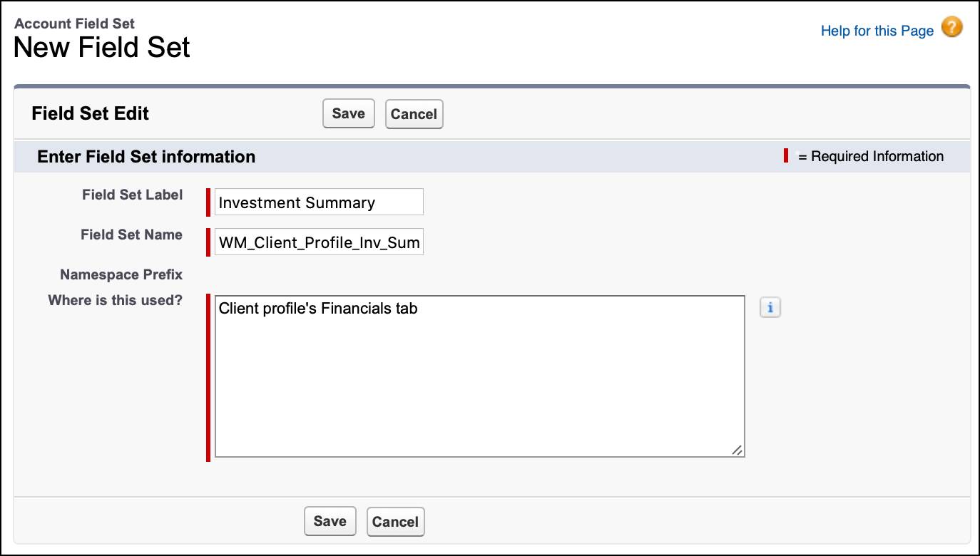Save the new field set using top button
The width and height of the screenshot is (980, 556).
[348, 113]
